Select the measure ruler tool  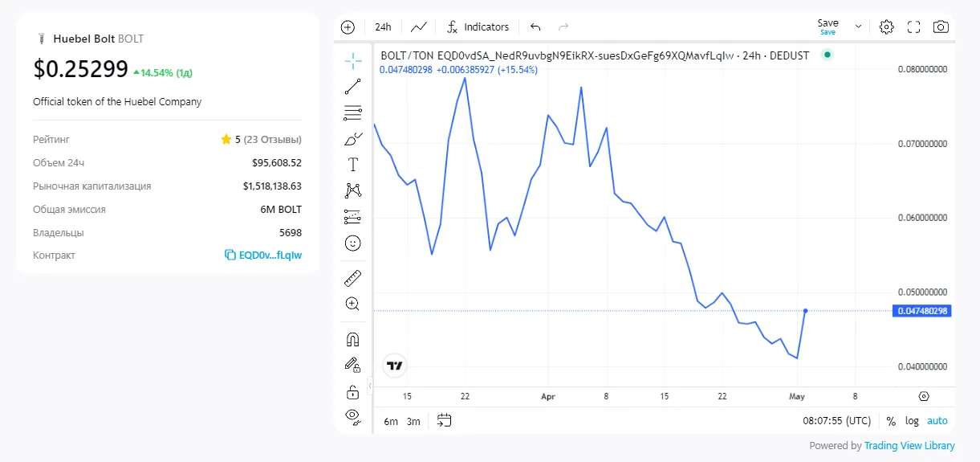[x=352, y=279]
